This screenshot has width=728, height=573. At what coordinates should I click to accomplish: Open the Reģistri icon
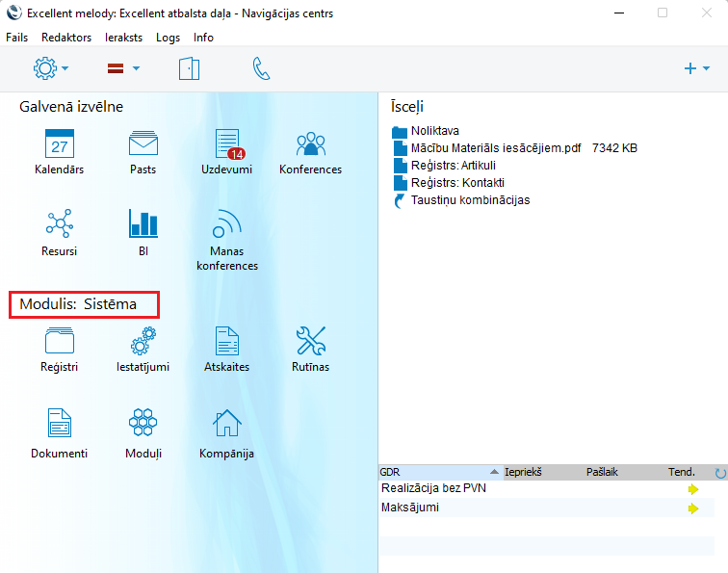click(60, 341)
